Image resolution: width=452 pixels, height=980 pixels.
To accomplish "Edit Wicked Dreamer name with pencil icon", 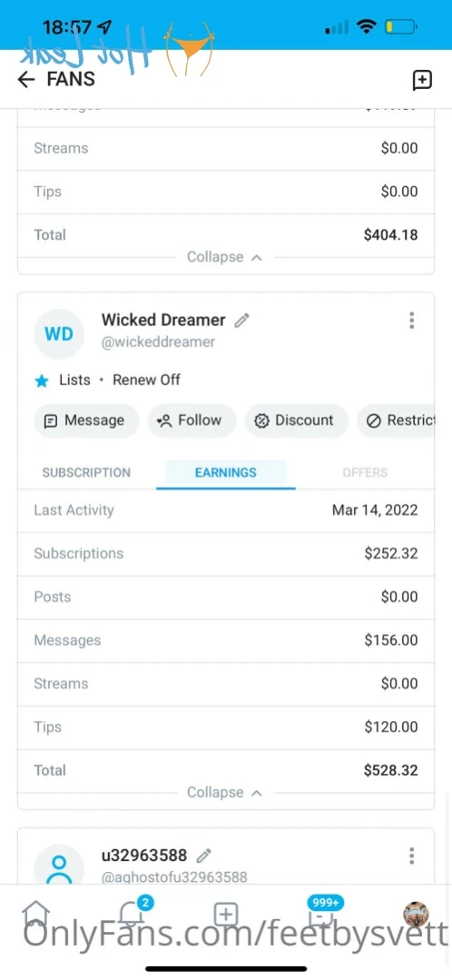I will pyautogui.click(x=241, y=321).
